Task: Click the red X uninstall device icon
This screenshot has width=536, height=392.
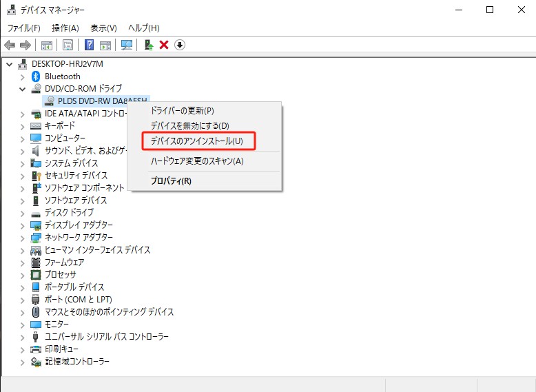Action: [164, 45]
